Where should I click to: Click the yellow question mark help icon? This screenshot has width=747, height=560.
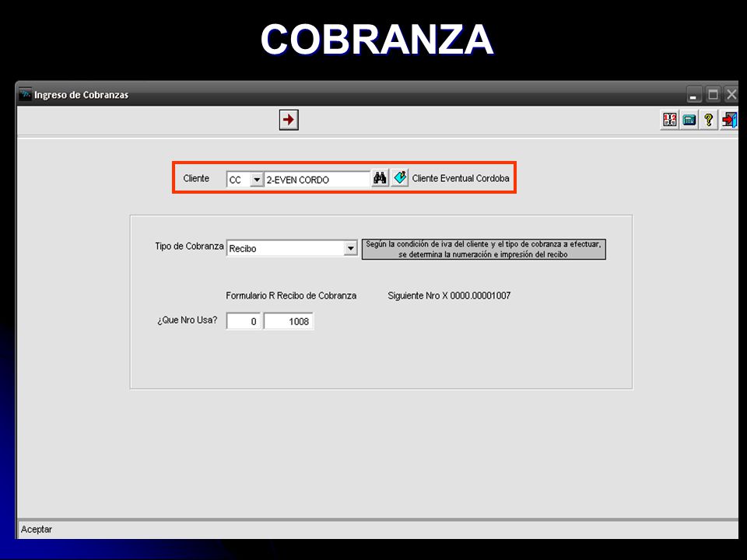pyautogui.click(x=708, y=120)
